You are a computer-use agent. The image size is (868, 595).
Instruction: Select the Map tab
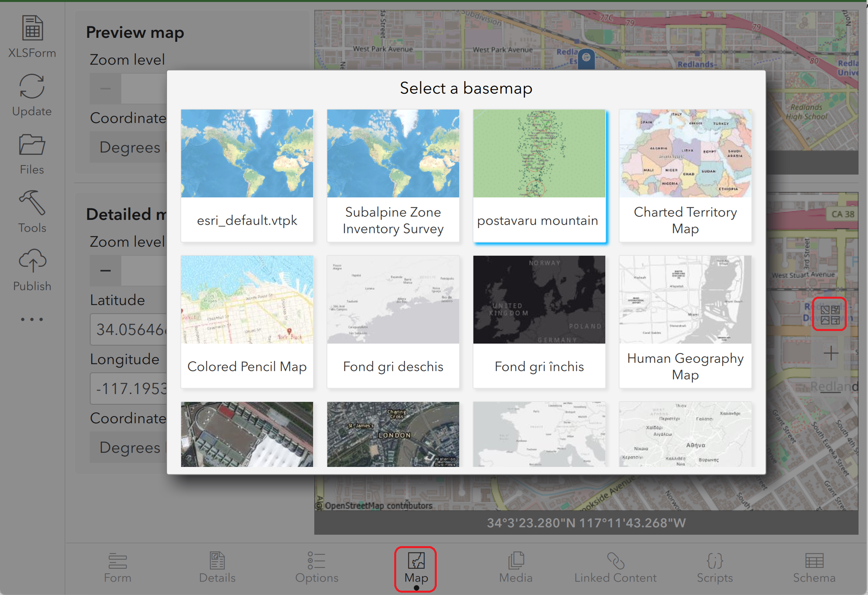416,569
